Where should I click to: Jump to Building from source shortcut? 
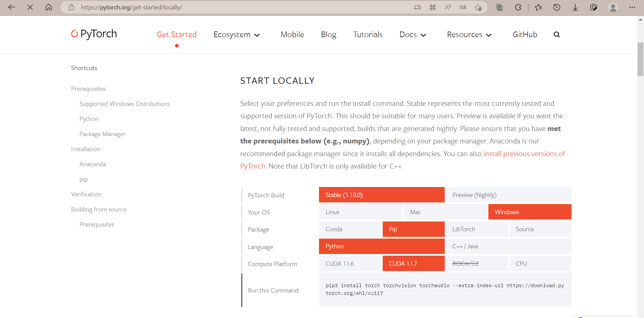point(99,209)
